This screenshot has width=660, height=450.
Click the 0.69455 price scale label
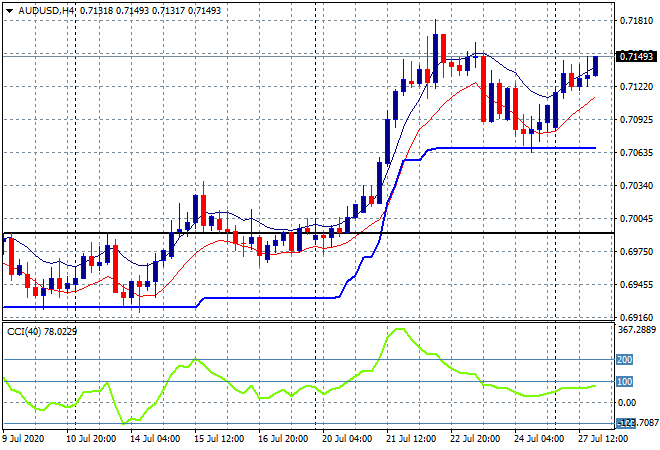pyautogui.click(x=636, y=285)
